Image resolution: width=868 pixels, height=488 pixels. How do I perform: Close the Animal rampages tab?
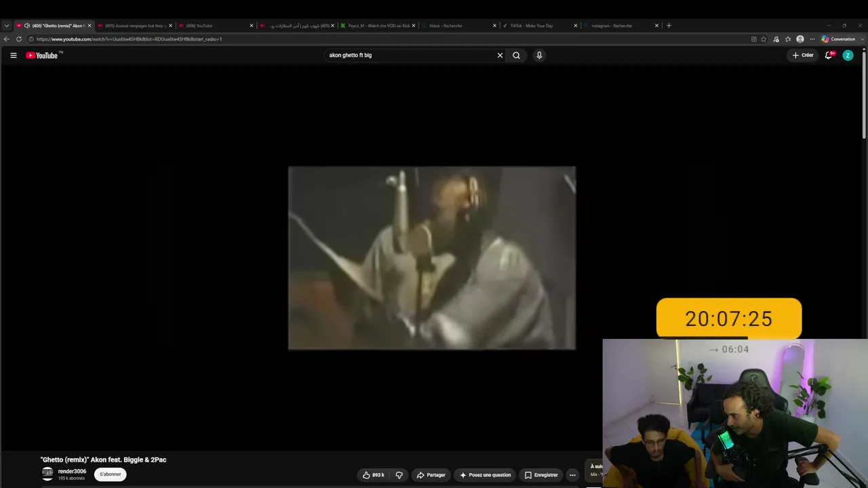(x=170, y=26)
